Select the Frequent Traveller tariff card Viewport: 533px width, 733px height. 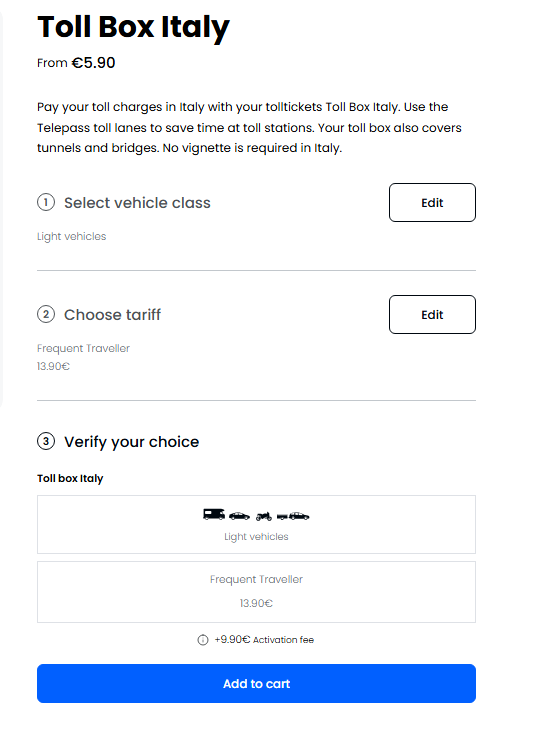click(256, 592)
